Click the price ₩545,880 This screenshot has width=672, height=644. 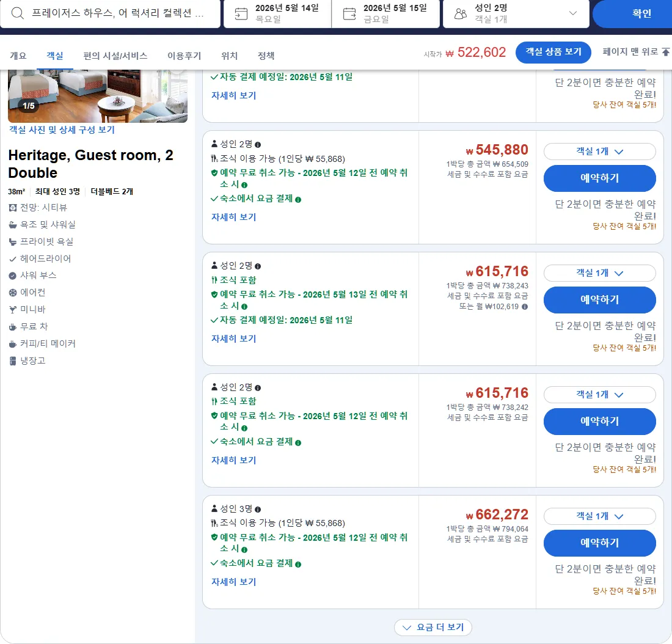click(x=497, y=150)
